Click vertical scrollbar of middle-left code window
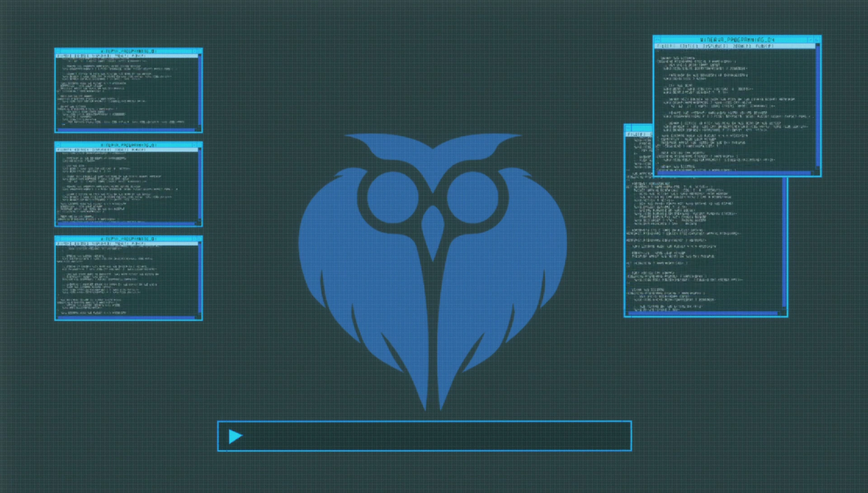This screenshot has height=493, width=868. (200, 185)
